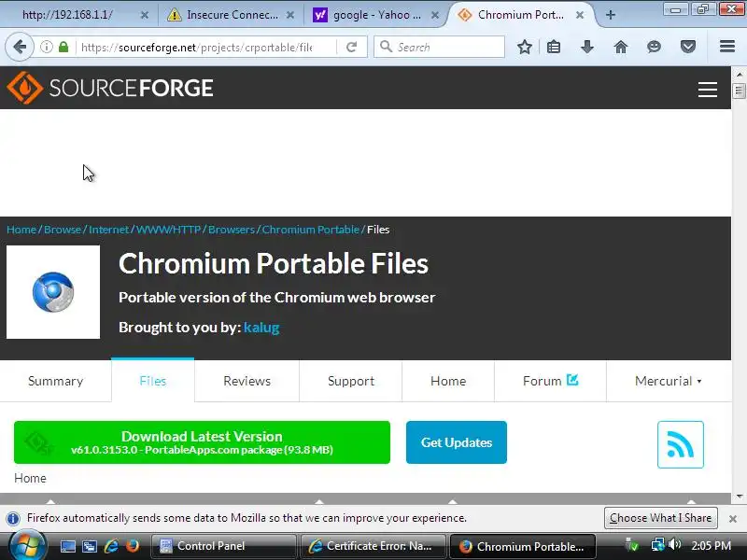Click the site information (i) icon
Viewport: 747px width, 560px height.
pos(46,47)
